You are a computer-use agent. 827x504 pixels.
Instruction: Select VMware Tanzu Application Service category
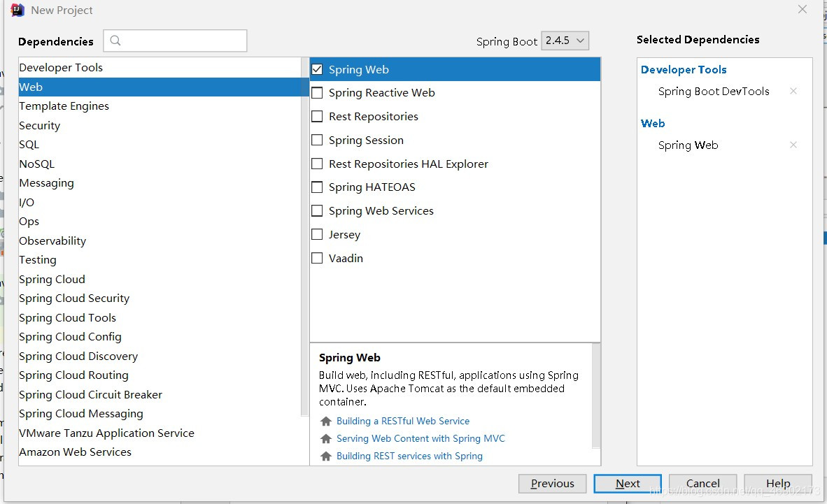point(160,433)
